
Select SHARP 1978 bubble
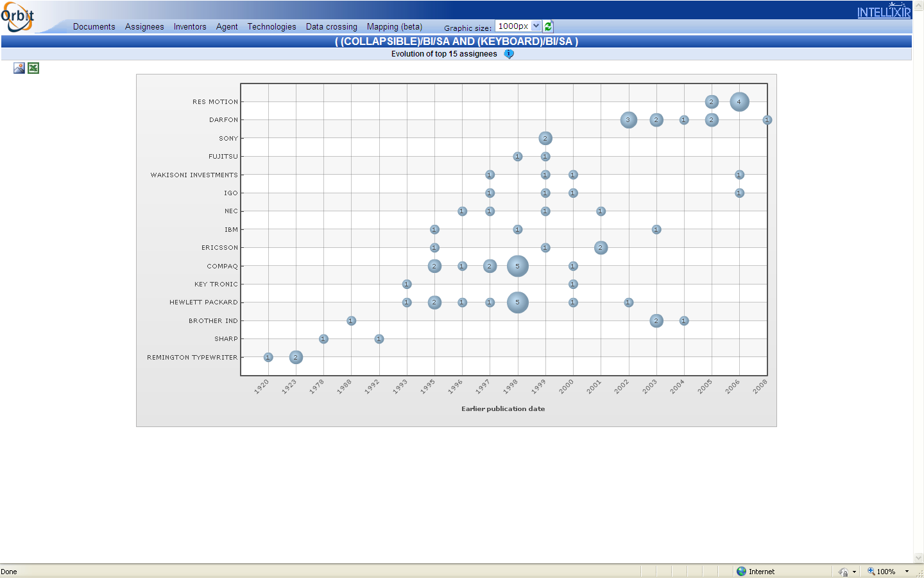[x=323, y=339]
